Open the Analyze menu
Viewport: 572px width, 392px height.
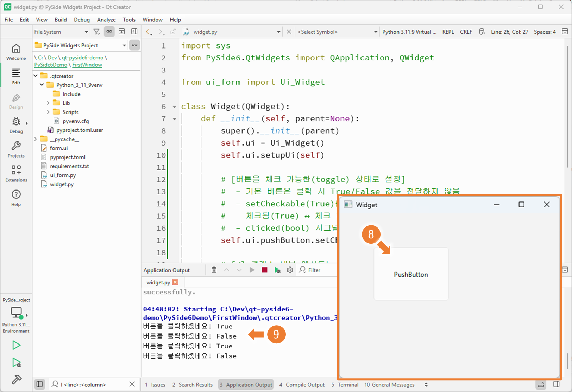[106, 20]
